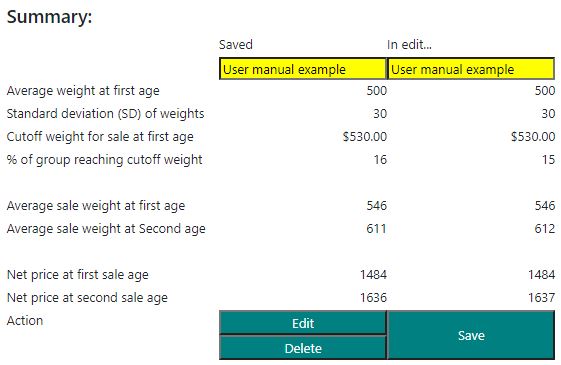This screenshot has width=561, height=365.
Task: Select in-edit cutoff weight value $530.00
Action: point(533,136)
